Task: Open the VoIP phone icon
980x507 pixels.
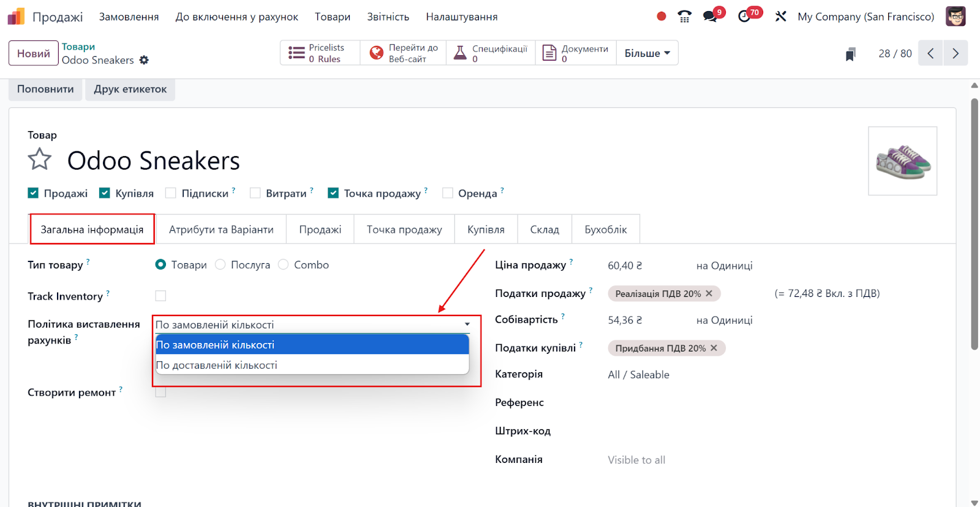Action: (x=685, y=17)
